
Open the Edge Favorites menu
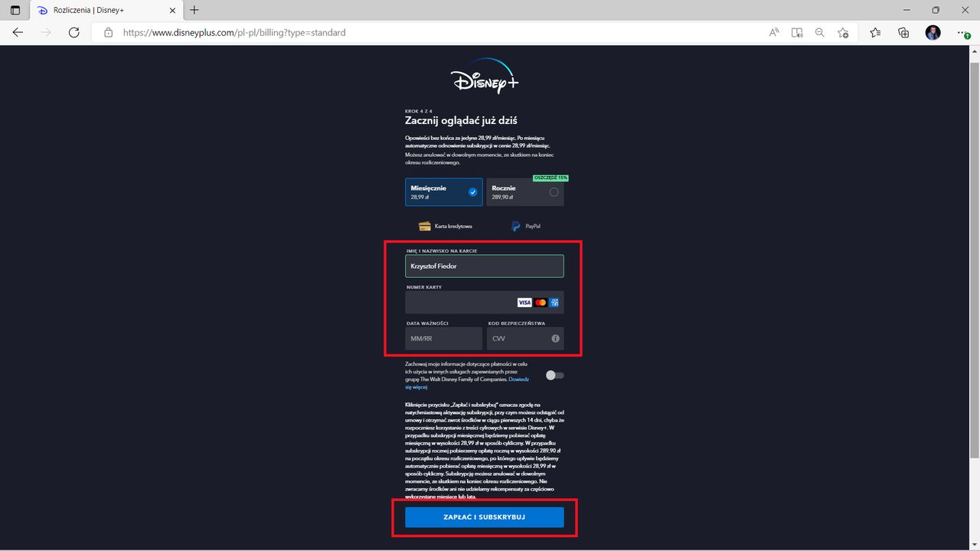(875, 32)
